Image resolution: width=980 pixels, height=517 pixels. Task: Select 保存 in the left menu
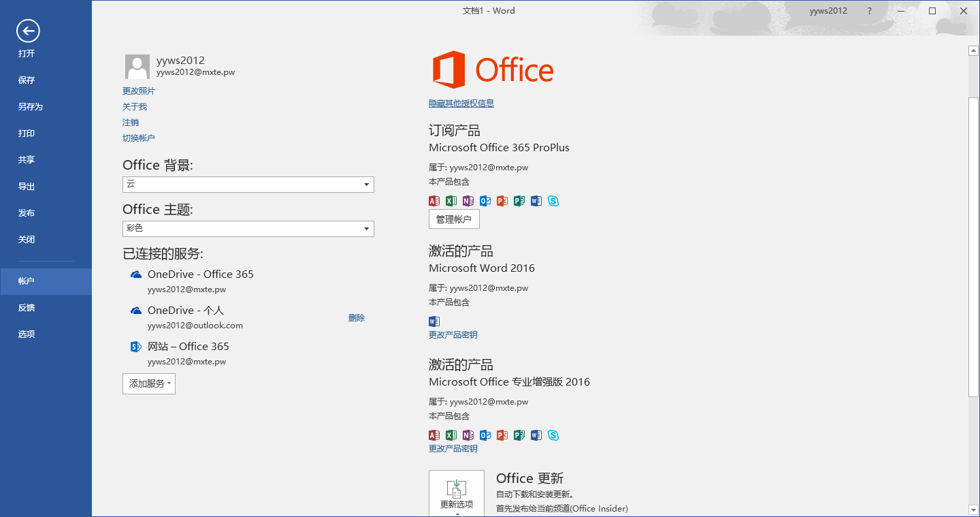pyautogui.click(x=46, y=80)
